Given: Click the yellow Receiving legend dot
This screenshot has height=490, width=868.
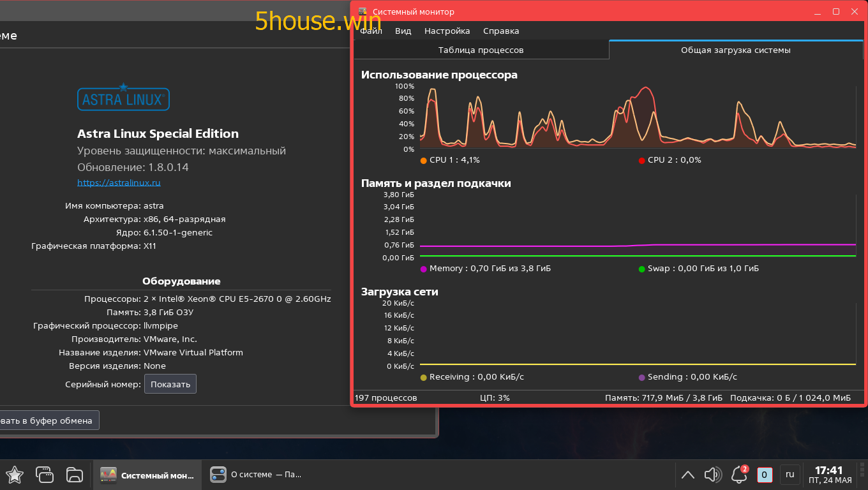Looking at the screenshot, I should [424, 377].
